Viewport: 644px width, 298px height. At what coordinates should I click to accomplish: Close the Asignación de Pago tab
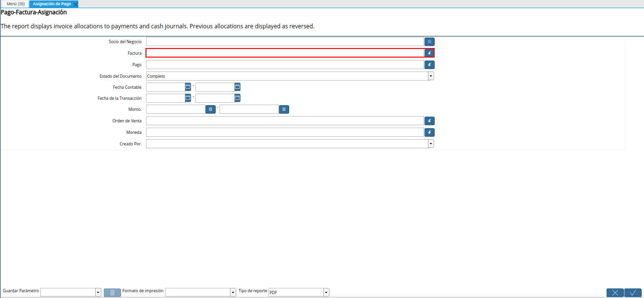pos(75,4)
